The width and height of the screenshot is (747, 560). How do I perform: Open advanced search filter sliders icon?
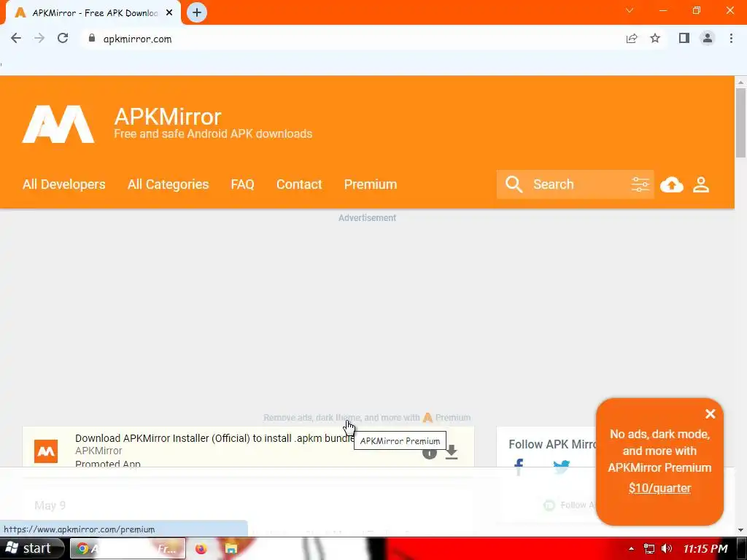640,184
